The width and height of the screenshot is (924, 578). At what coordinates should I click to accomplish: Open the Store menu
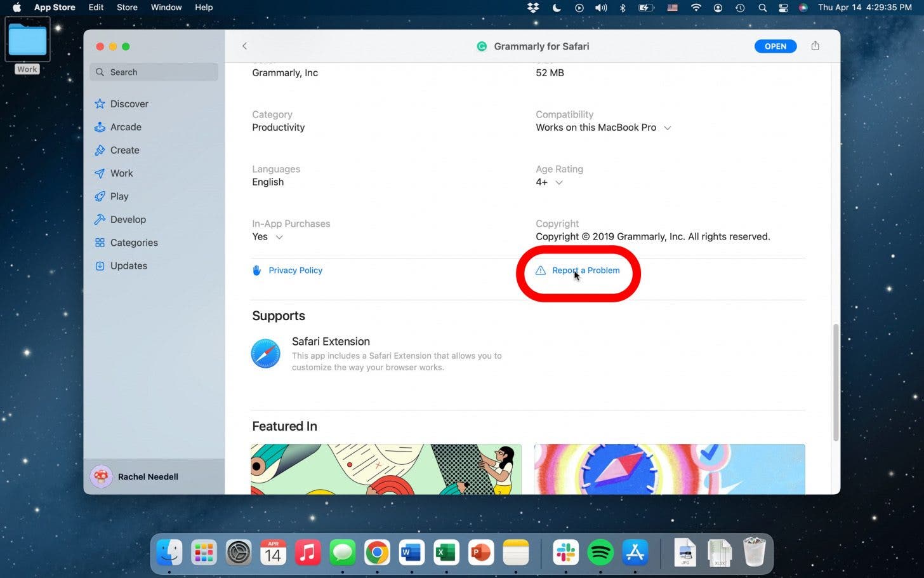127,8
